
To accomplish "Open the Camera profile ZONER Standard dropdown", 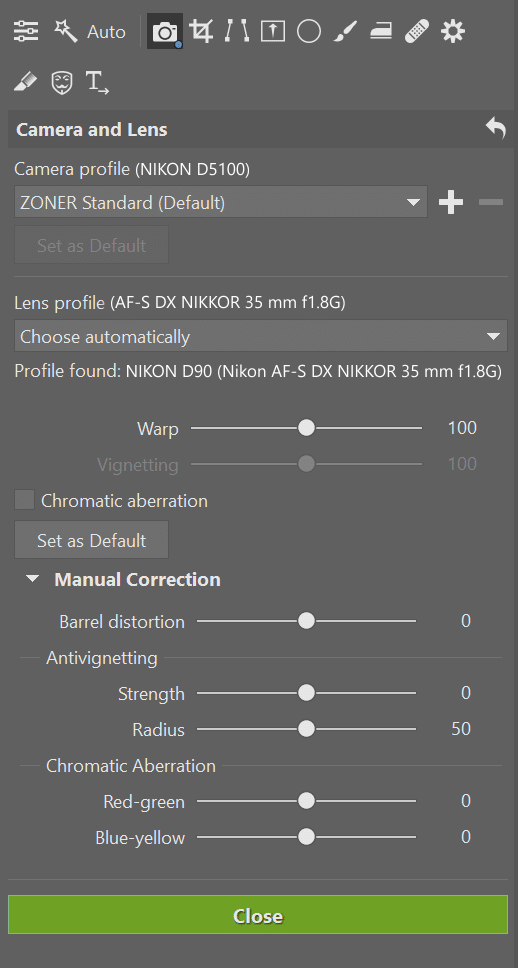I will click(221, 202).
